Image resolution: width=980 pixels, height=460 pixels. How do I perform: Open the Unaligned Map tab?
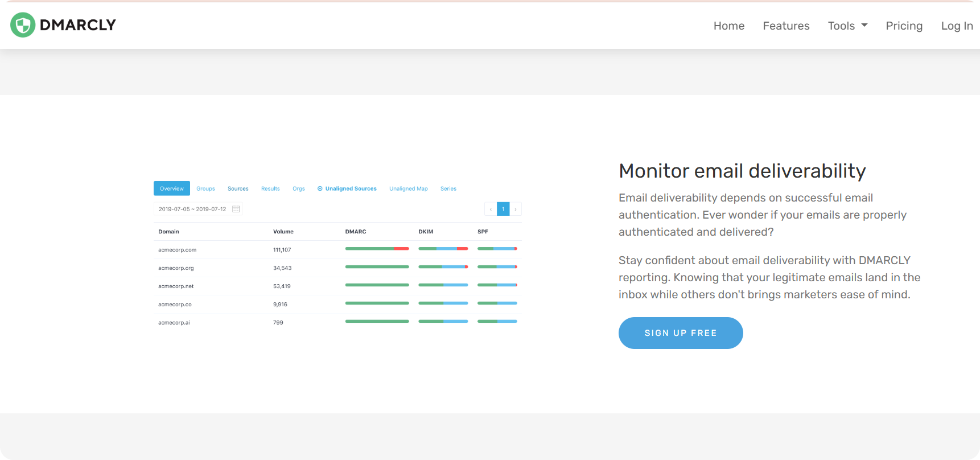pos(408,188)
